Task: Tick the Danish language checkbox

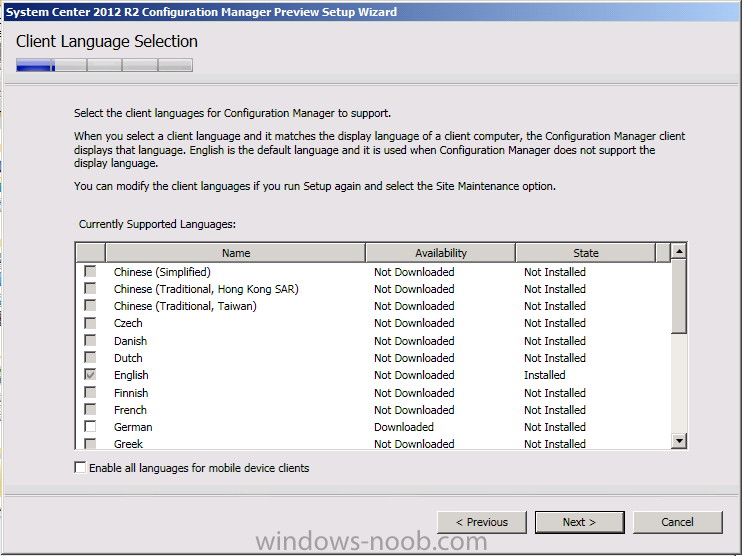Action: pos(90,340)
